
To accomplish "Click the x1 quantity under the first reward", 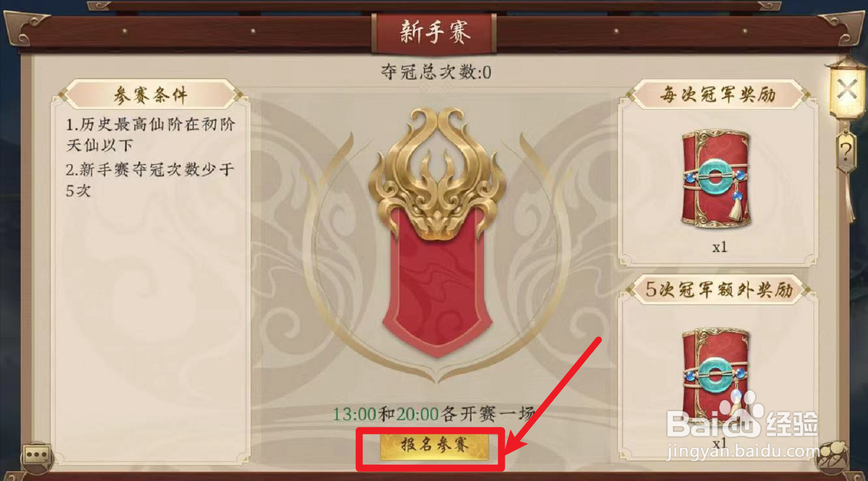I will (x=719, y=248).
